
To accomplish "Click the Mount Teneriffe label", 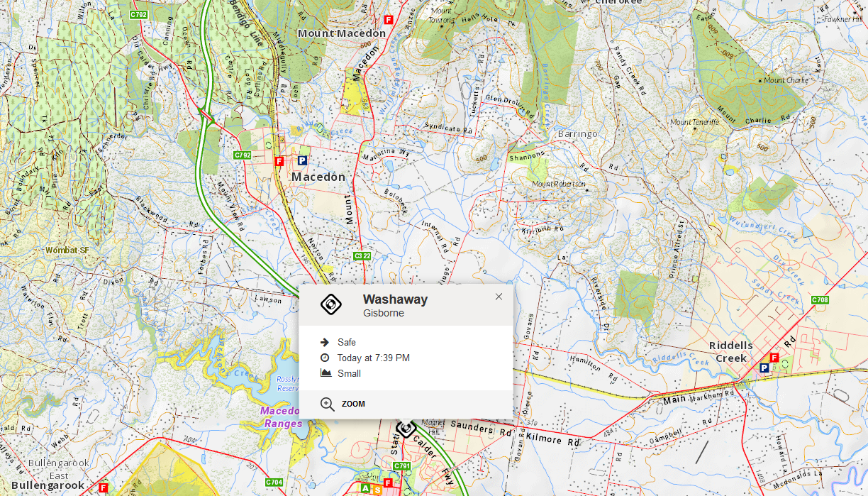I will (695, 122).
